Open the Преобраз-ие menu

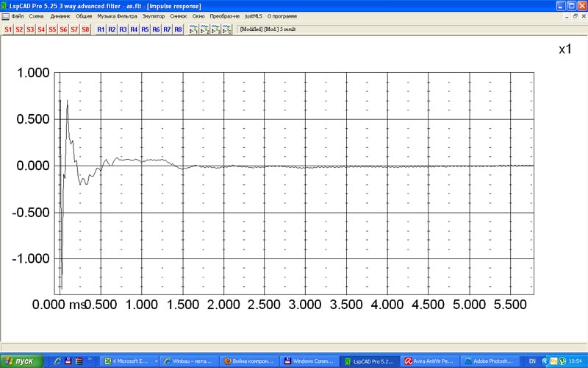(x=225, y=16)
